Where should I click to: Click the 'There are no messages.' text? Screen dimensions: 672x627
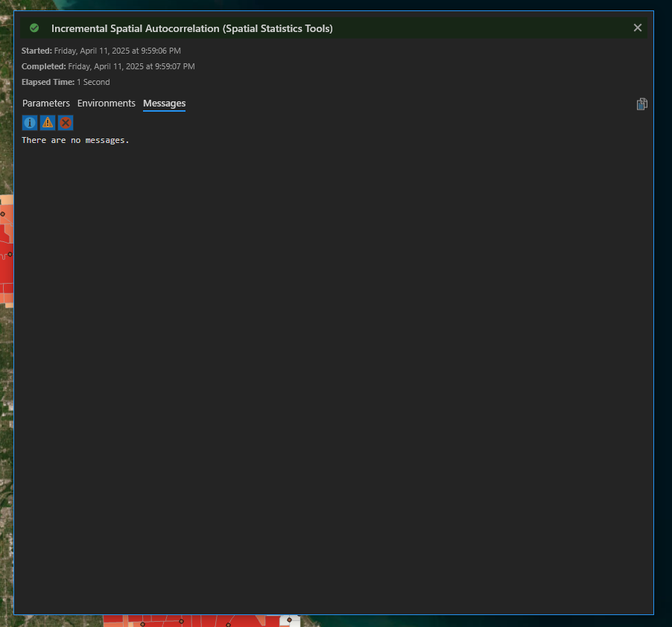click(x=75, y=140)
